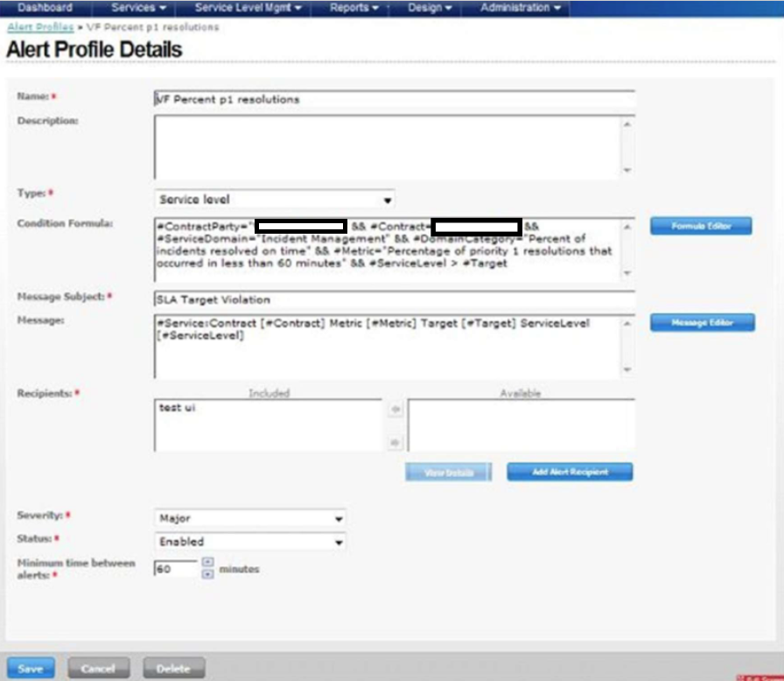Save the alert profile
Viewport: 784px width, 681px height.
coord(30,668)
